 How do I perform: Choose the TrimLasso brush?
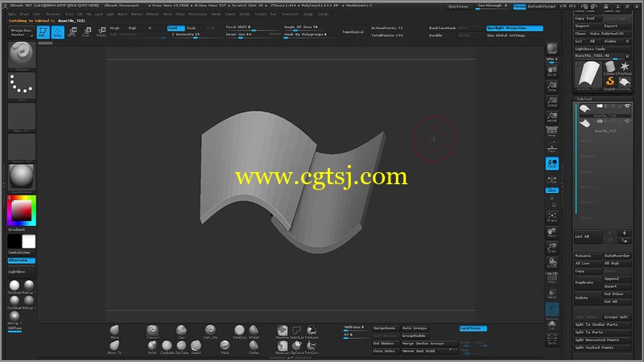312,331
